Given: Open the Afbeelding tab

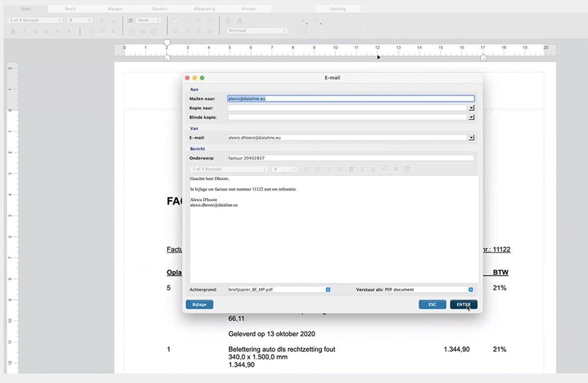Looking at the screenshot, I should click(205, 9).
